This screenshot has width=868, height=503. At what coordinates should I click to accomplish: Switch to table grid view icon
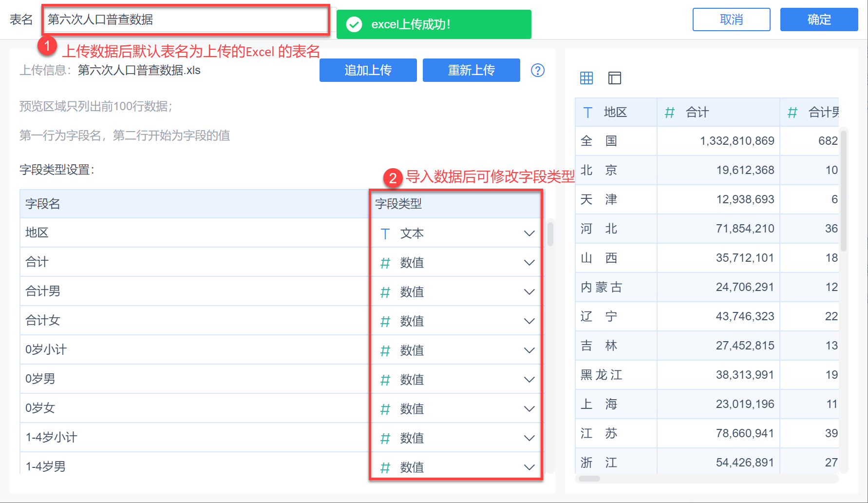pos(586,78)
